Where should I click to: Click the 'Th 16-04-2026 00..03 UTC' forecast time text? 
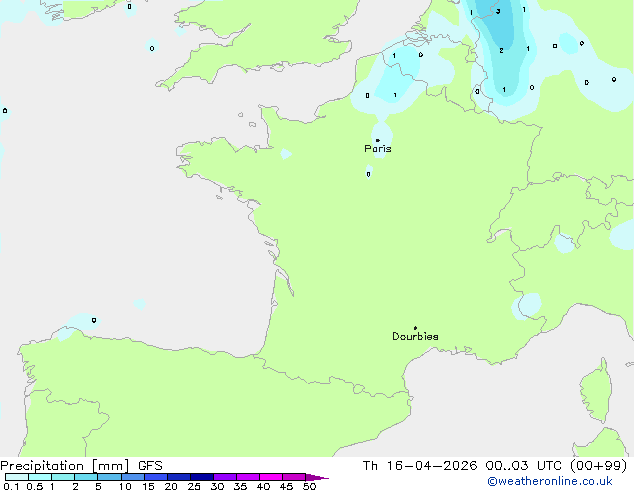click(462, 466)
